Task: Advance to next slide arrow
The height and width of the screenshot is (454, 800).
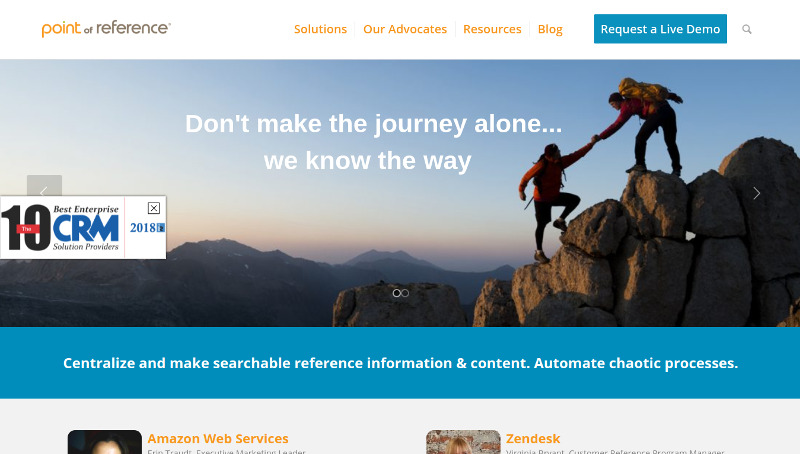Action: (x=757, y=193)
